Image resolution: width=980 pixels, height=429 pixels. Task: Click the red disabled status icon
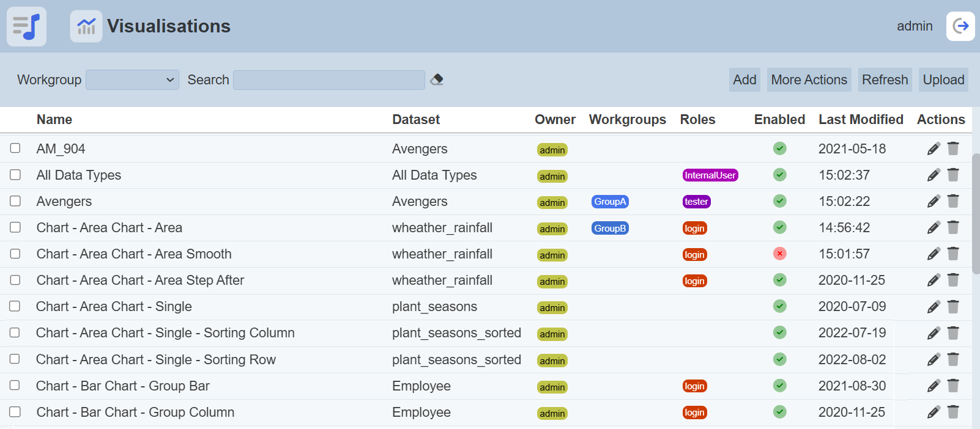point(779,254)
